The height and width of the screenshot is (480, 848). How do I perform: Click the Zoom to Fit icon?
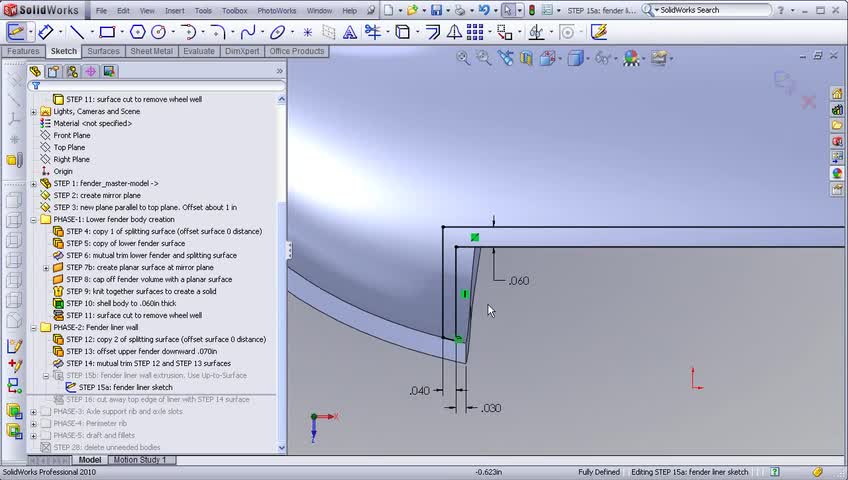pos(463,59)
